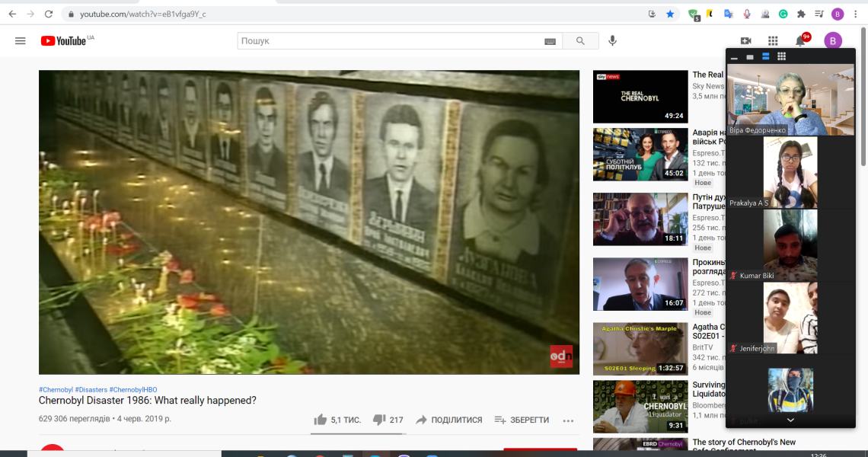Open the YouTube account avatar menu

coord(832,41)
